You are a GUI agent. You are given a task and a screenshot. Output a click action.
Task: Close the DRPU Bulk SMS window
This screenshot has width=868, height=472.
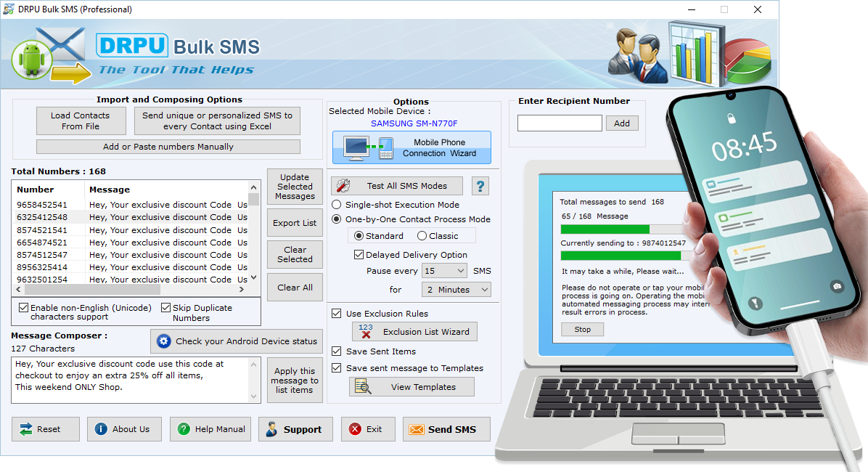tap(758, 9)
